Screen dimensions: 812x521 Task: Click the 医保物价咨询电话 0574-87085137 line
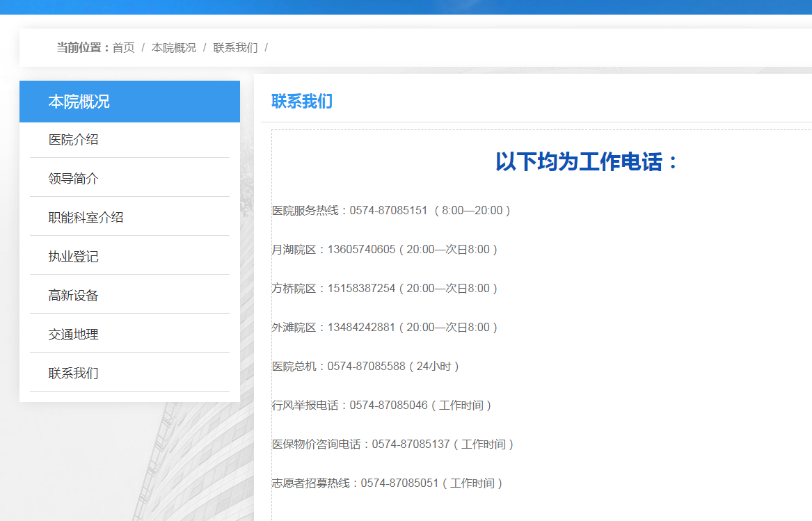click(x=393, y=444)
